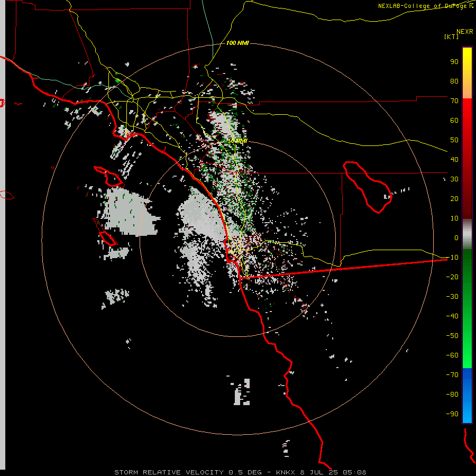Click the 30 value on the velocity scale

454,179
